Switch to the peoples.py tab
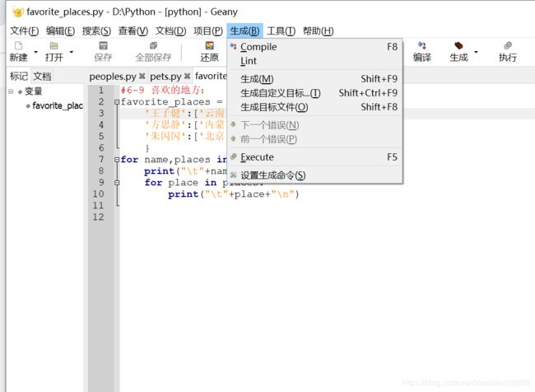The width and height of the screenshot is (535, 392). 113,77
